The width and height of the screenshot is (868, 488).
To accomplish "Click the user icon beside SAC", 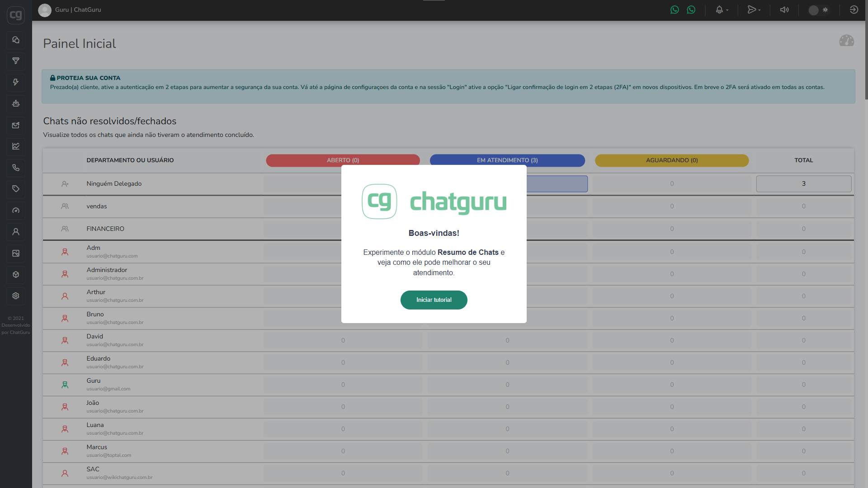I will [65, 474].
